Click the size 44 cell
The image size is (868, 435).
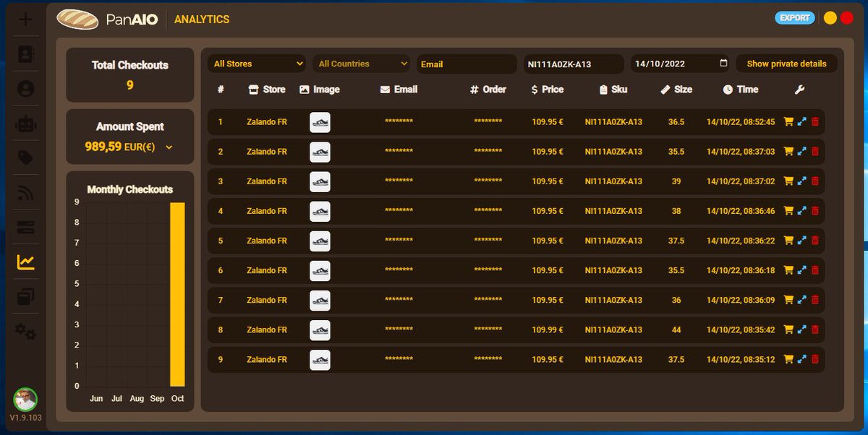[676, 330]
